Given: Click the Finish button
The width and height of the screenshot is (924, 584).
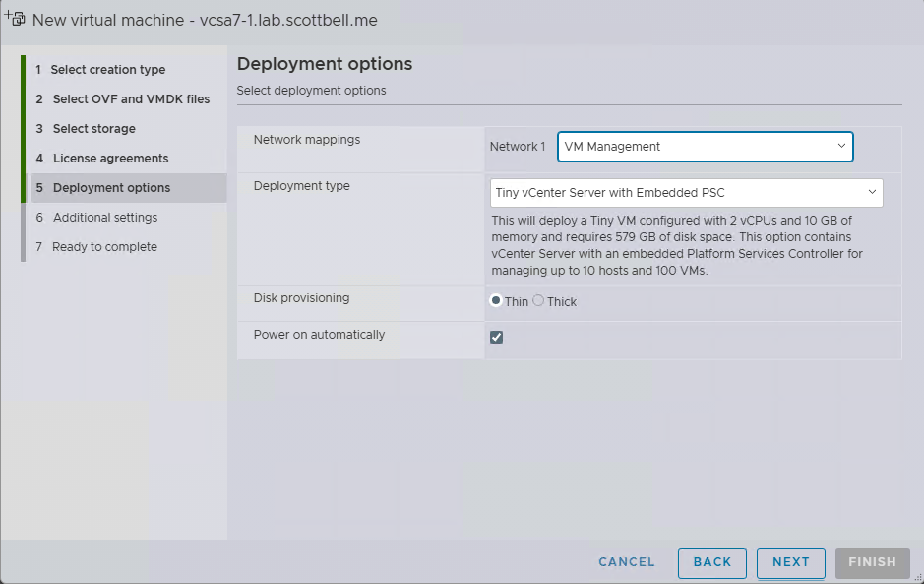Looking at the screenshot, I should coord(871,562).
